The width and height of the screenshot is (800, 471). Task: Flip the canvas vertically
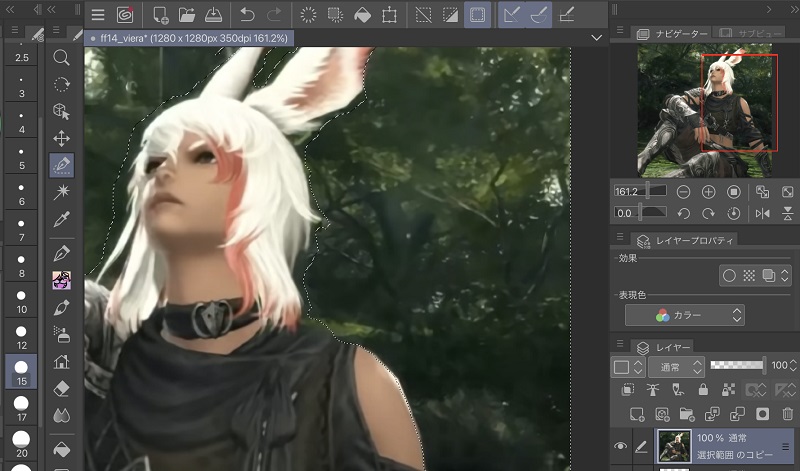[787, 213]
